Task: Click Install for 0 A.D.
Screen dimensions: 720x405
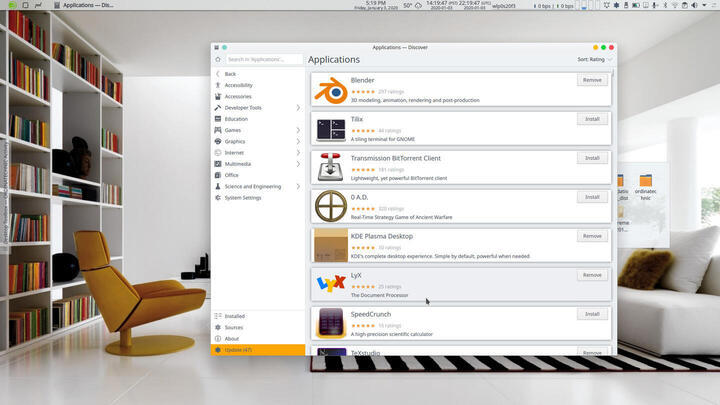Action: [592, 197]
